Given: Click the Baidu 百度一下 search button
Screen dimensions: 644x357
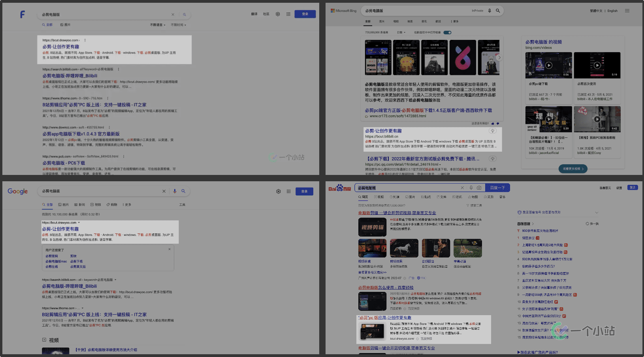Looking at the screenshot, I should pos(497,188).
